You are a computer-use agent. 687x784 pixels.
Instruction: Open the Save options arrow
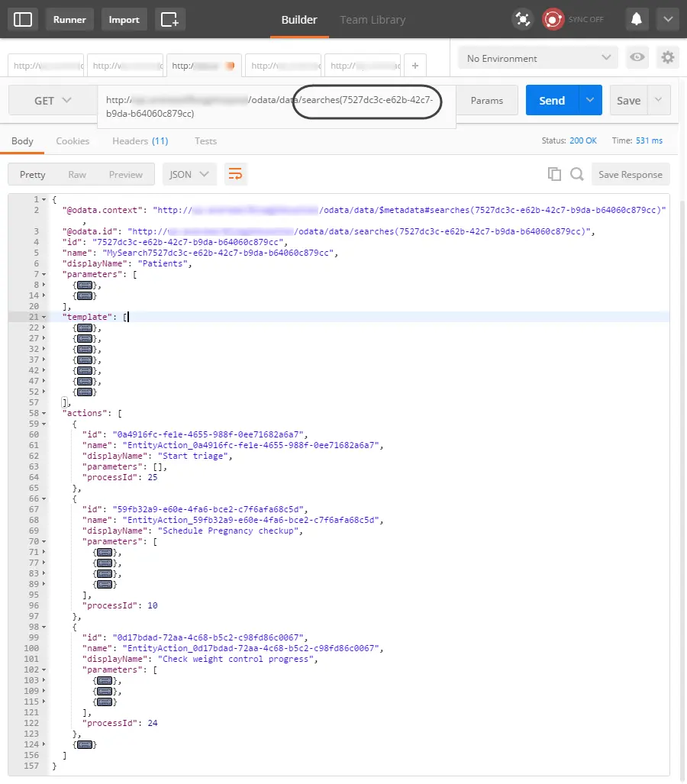tap(659, 101)
